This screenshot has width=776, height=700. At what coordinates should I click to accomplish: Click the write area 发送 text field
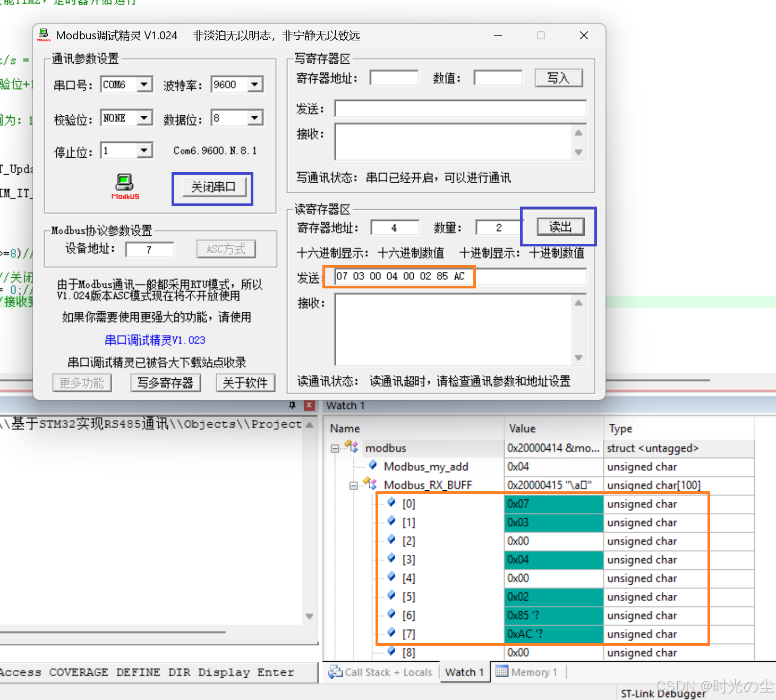tap(461, 108)
